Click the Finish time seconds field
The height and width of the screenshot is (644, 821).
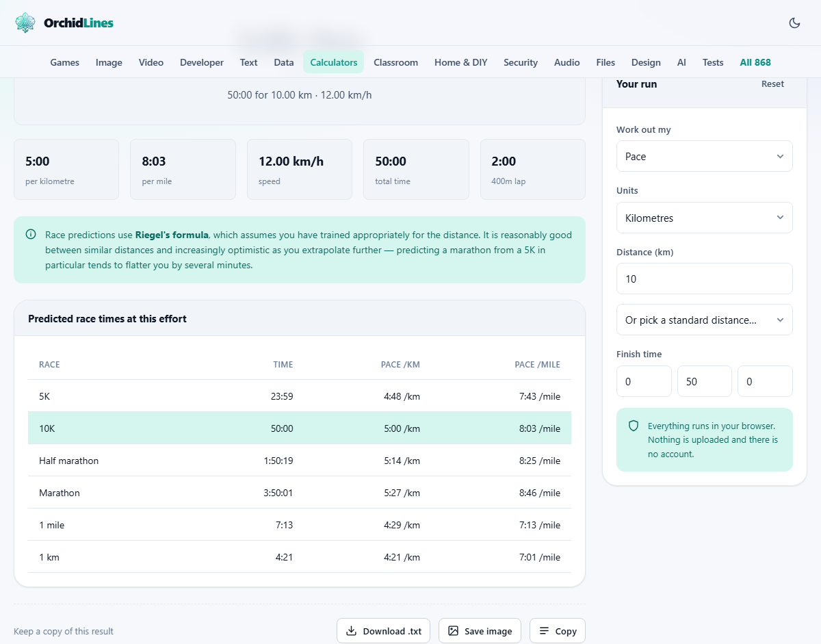click(765, 381)
